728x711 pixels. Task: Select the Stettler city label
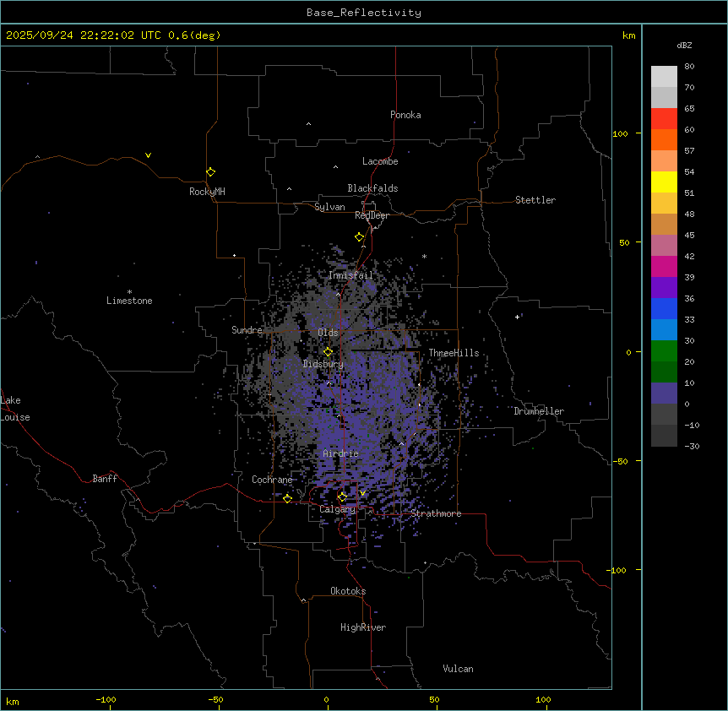pos(535,200)
